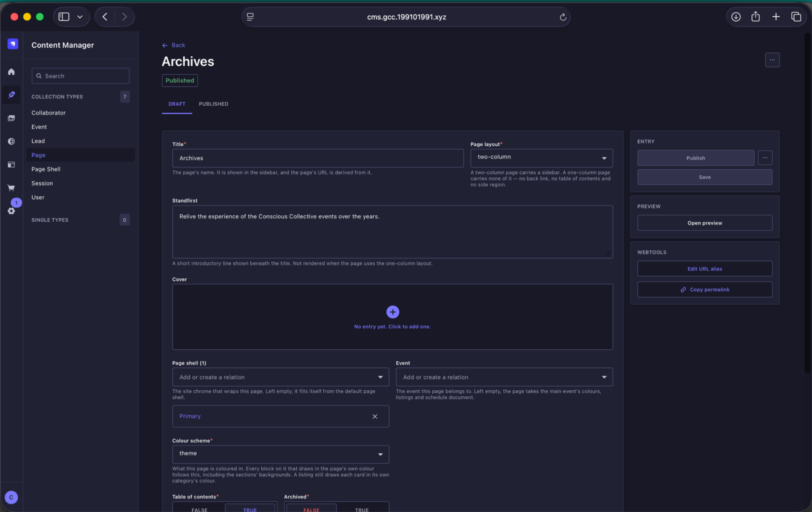The height and width of the screenshot is (512, 812).
Task: Focus the Search field in Content Manager
Action: (81, 76)
